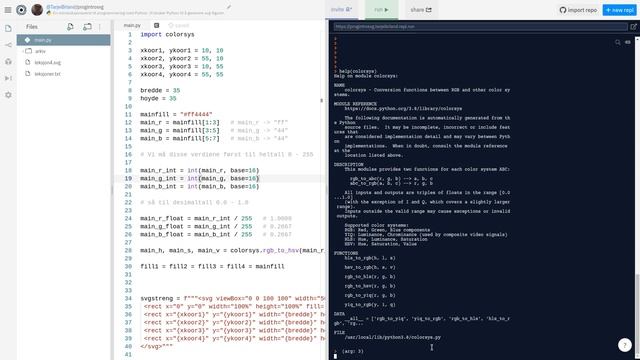
Task: Open the packages sidebar icon
Action: click(8, 62)
